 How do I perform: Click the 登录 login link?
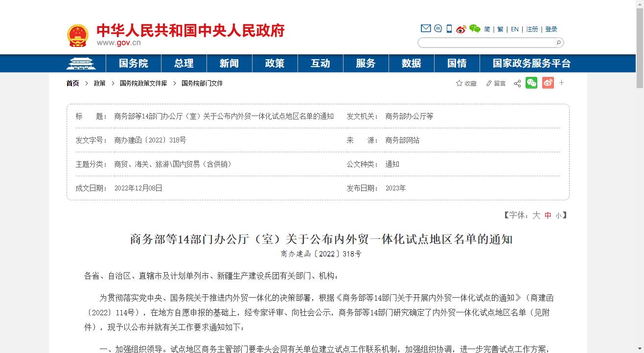click(x=551, y=29)
